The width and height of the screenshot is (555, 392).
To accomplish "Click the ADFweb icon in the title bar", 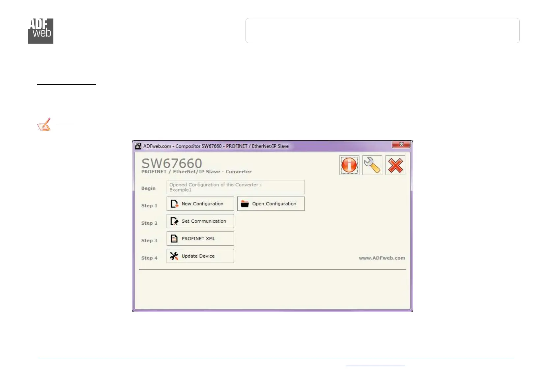I will (138, 146).
